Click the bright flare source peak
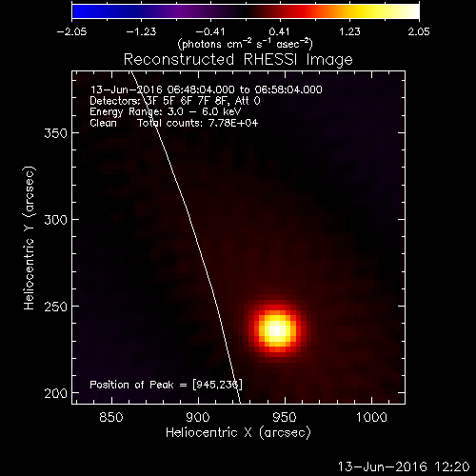 (277, 330)
